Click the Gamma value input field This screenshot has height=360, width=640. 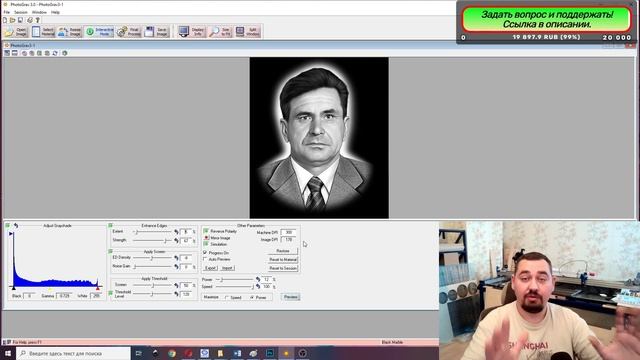(x=63, y=296)
